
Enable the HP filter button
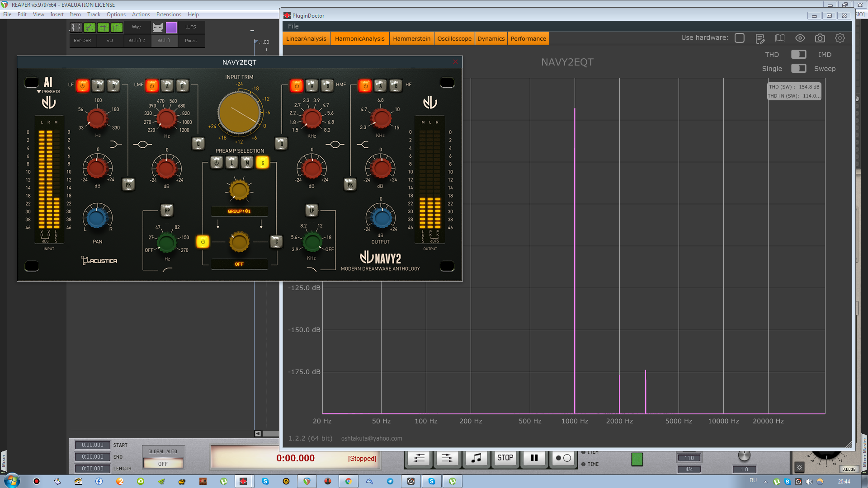tap(167, 210)
